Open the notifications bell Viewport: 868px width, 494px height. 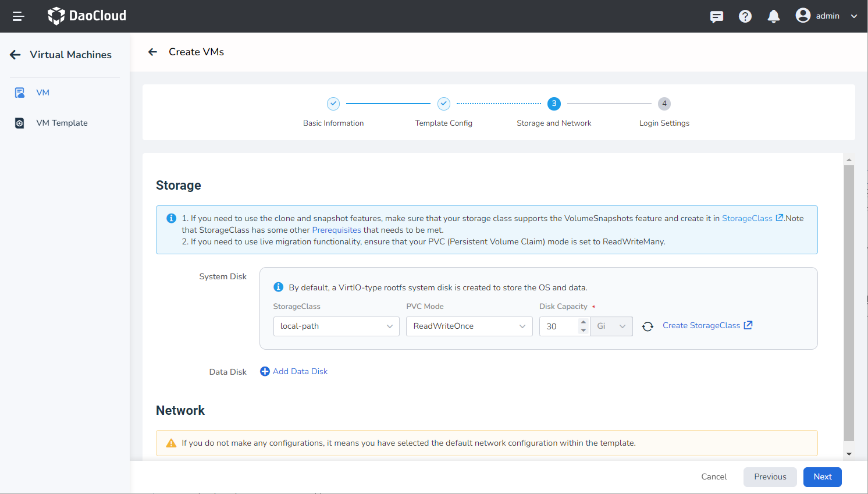(x=773, y=16)
